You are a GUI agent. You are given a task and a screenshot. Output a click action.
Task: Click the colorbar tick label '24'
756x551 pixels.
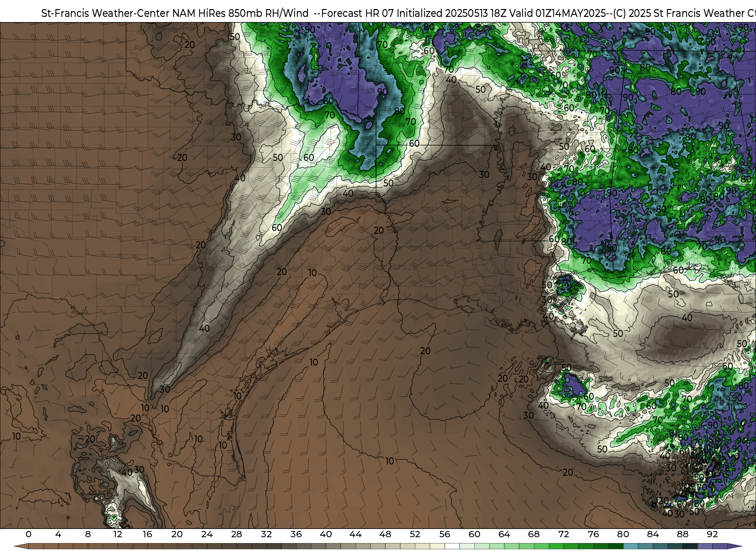coord(207,534)
